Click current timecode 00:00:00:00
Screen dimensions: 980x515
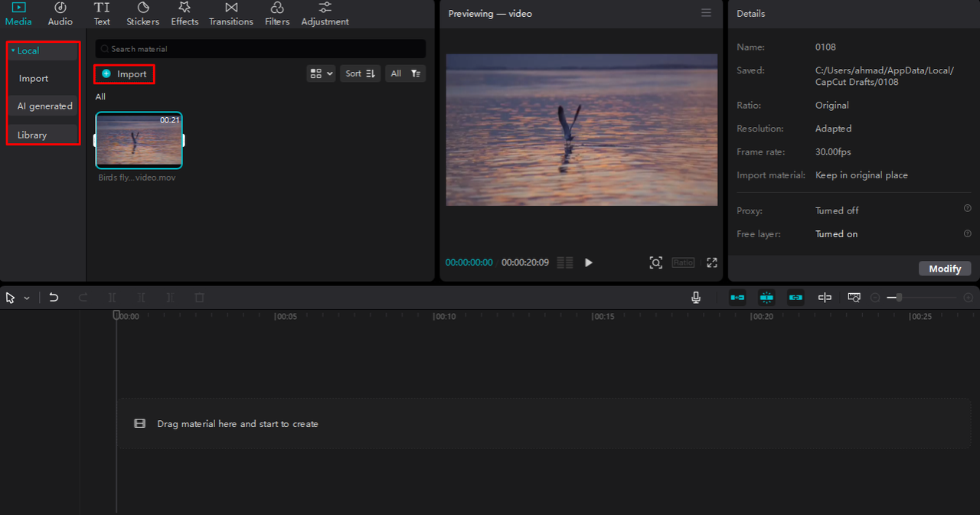point(469,262)
